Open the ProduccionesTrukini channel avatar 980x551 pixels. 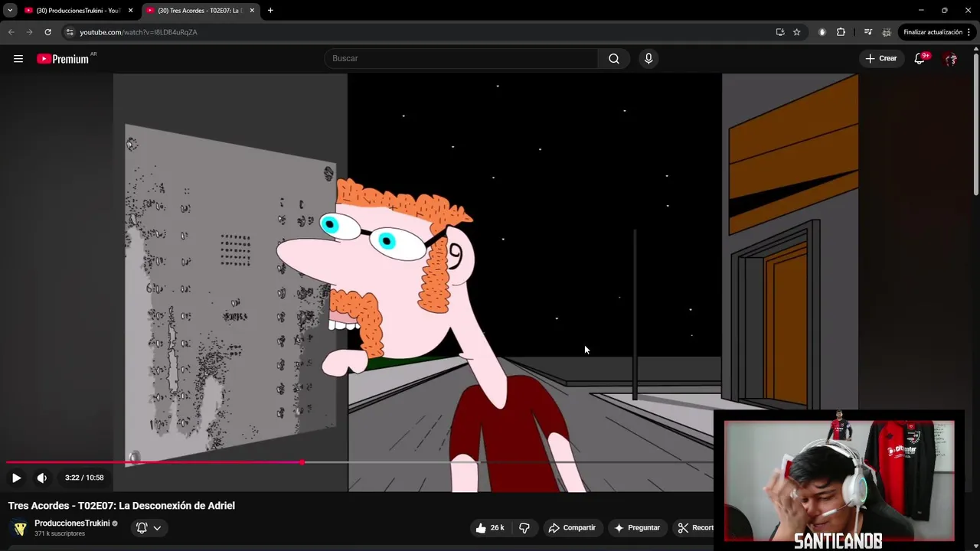click(20, 528)
